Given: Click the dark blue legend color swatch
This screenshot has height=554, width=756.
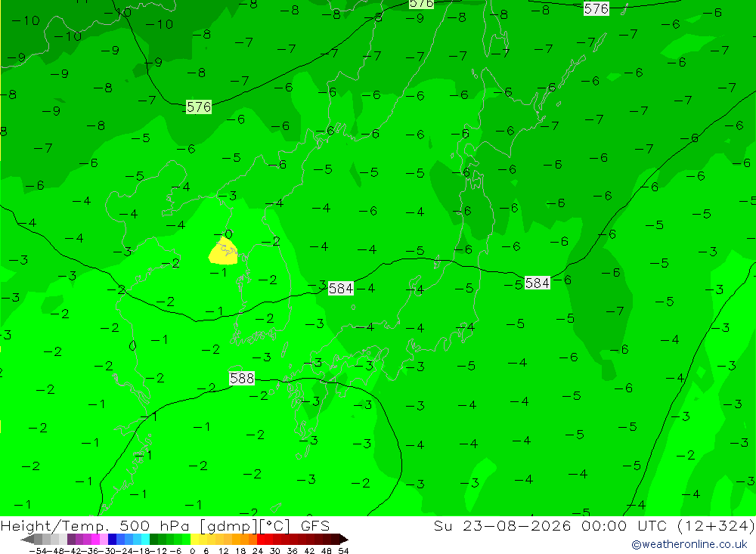Looking at the screenshot, I should pos(112,539).
